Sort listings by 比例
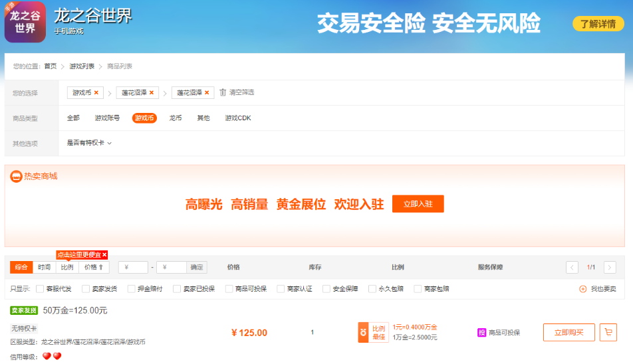 pos(67,267)
